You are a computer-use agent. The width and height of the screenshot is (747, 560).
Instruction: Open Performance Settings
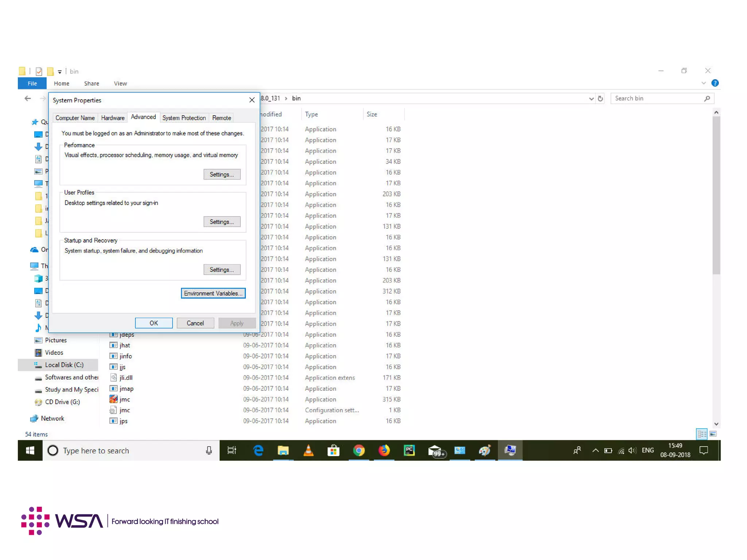(x=222, y=174)
